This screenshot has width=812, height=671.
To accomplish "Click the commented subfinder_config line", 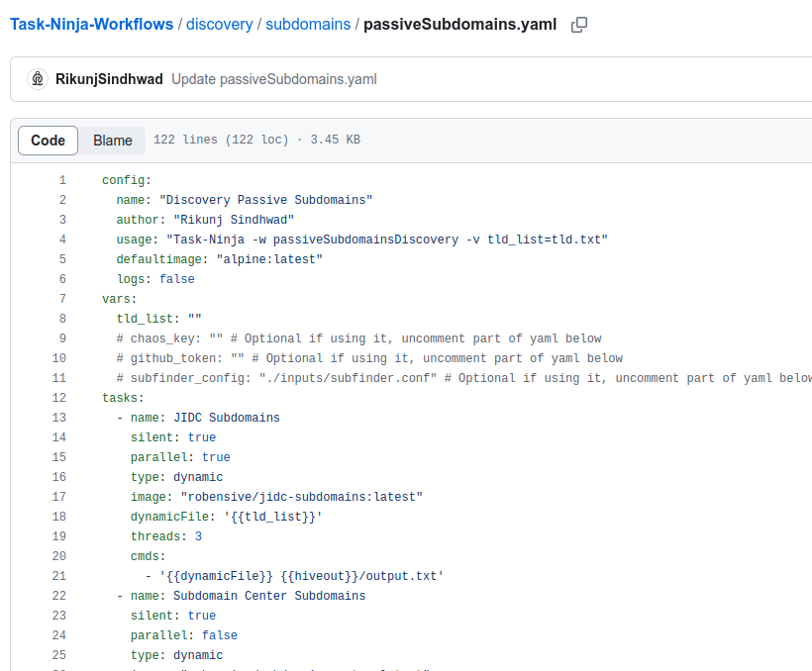I will pyautogui.click(x=464, y=378).
